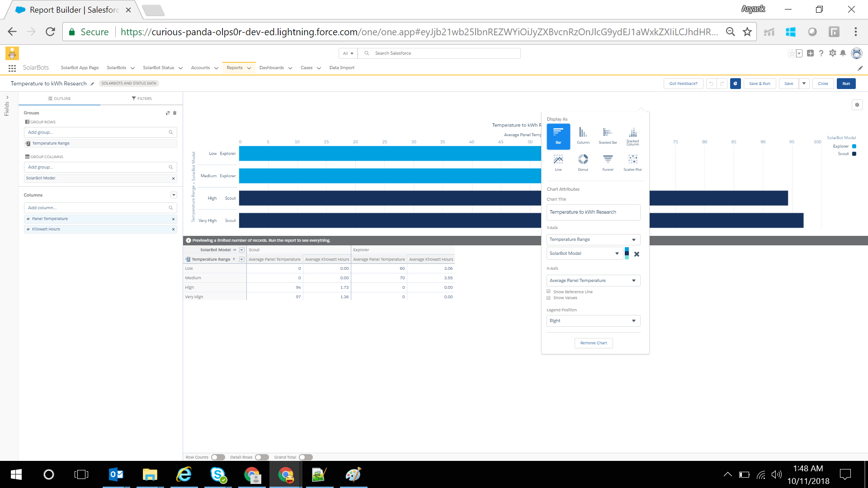868x488 pixels.
Task: Remove Kilowatt Hours column
Action: (173, 230)
